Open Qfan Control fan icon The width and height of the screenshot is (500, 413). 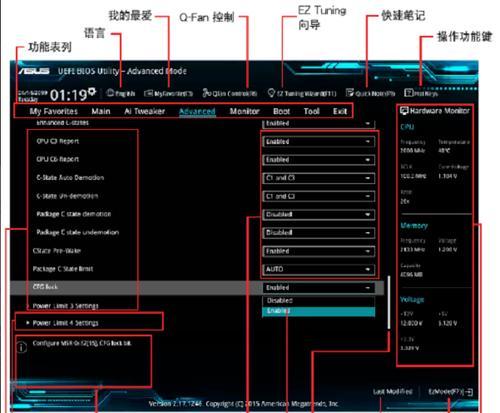(207, 93)
